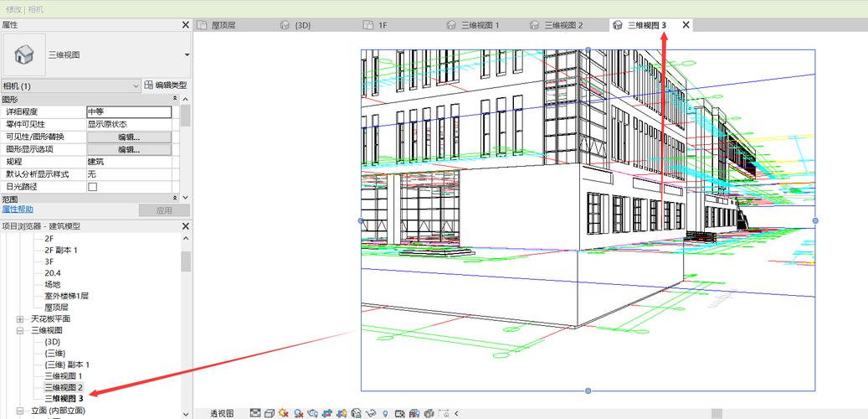Switch to the 三维视图 1 tab
This screenshot has width=868, height=419.
click(x=480, y=25)
